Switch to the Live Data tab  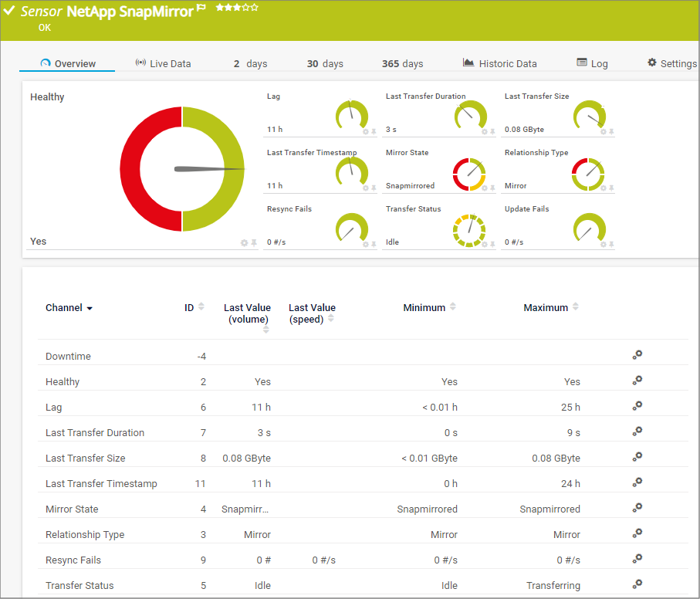(x=163, y=63)
